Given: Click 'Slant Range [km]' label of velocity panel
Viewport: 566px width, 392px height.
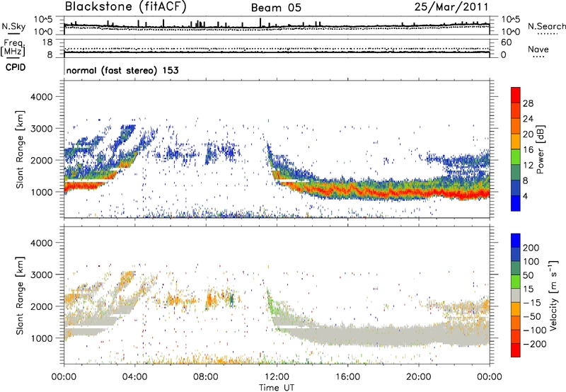Looking at the screenshot, I should pos(20,296).
